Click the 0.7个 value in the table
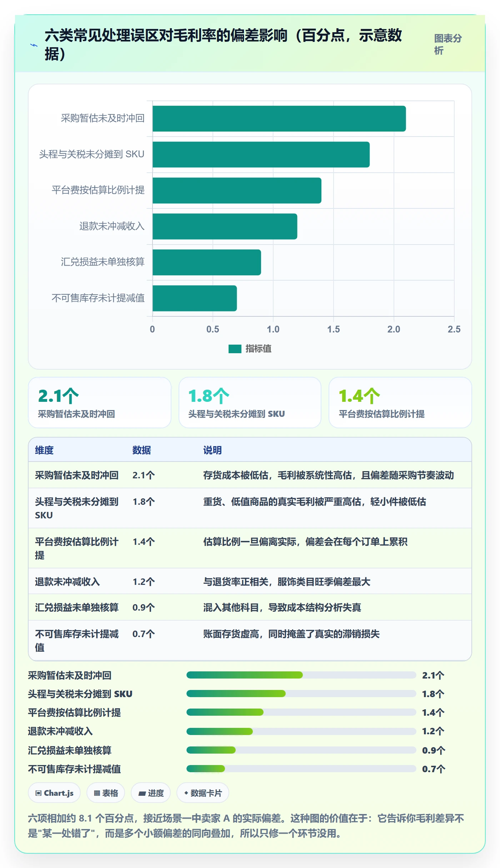This screenshot has height=868, width=500. (x=144, y=634)
